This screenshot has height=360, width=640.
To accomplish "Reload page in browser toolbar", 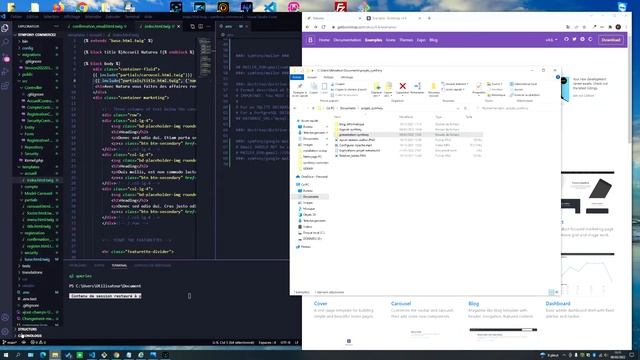I will pos(324,27).
